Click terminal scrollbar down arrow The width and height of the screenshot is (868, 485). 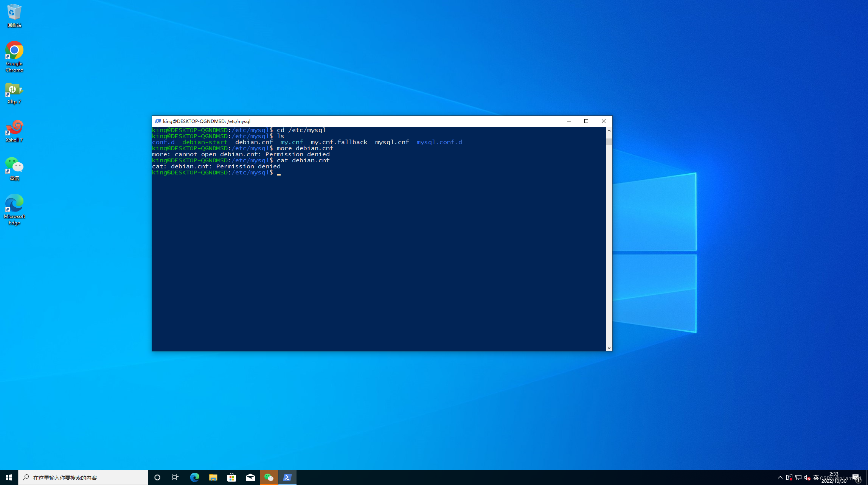coord(609,348)
